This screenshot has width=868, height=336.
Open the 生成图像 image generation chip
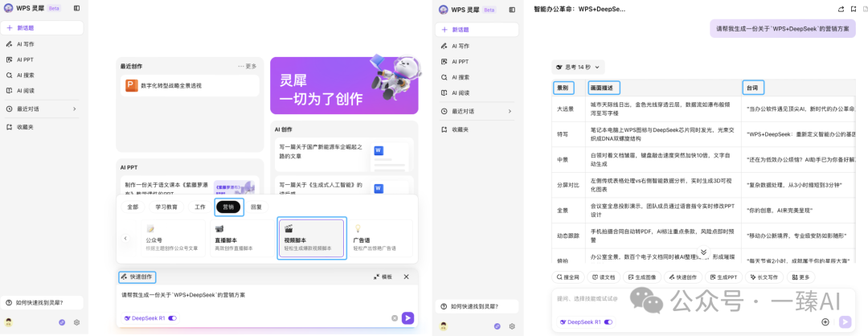tap(642, 277)
